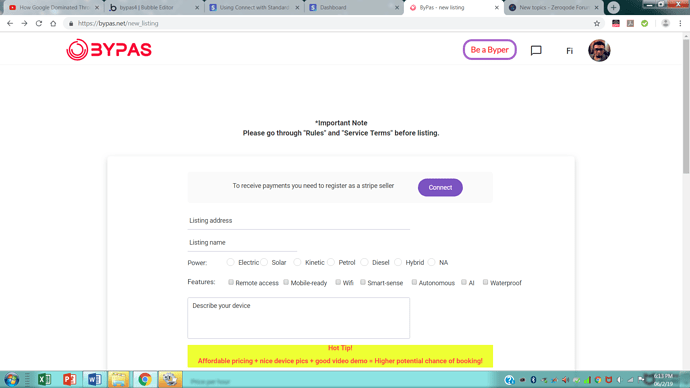
Task: Close the 'Using Connect with Standard' tab
Action: click(x=297, y=7)
